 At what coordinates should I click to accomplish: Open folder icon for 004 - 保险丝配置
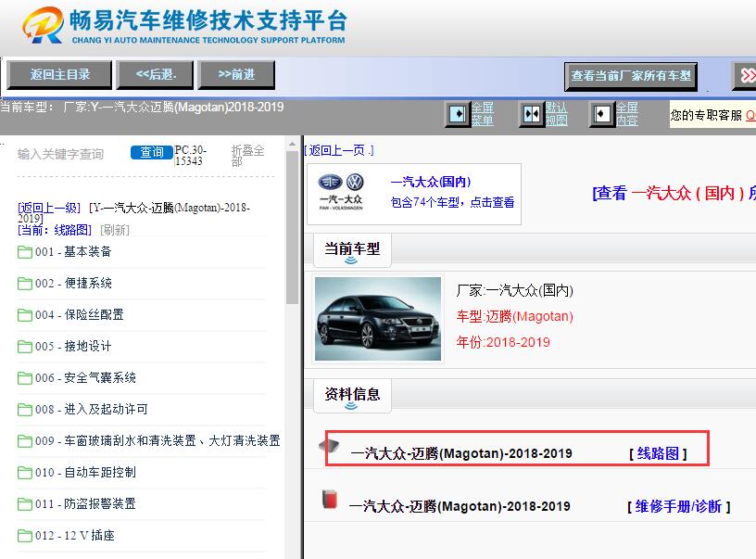[25, 315]
